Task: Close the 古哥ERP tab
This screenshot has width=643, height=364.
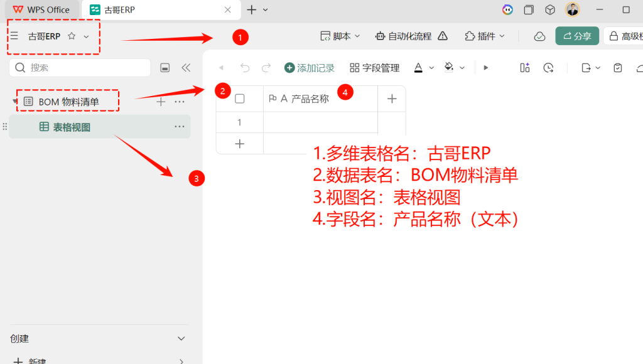Action: click(227, 10)
